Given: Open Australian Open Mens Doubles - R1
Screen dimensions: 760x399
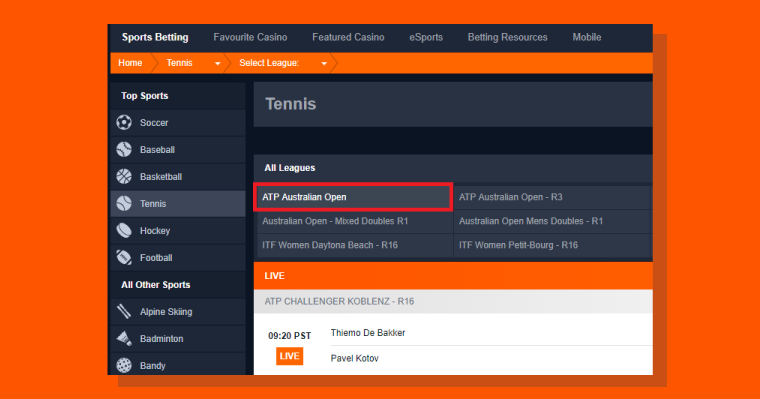Looking at the screenshot, I should pos(552,221).
